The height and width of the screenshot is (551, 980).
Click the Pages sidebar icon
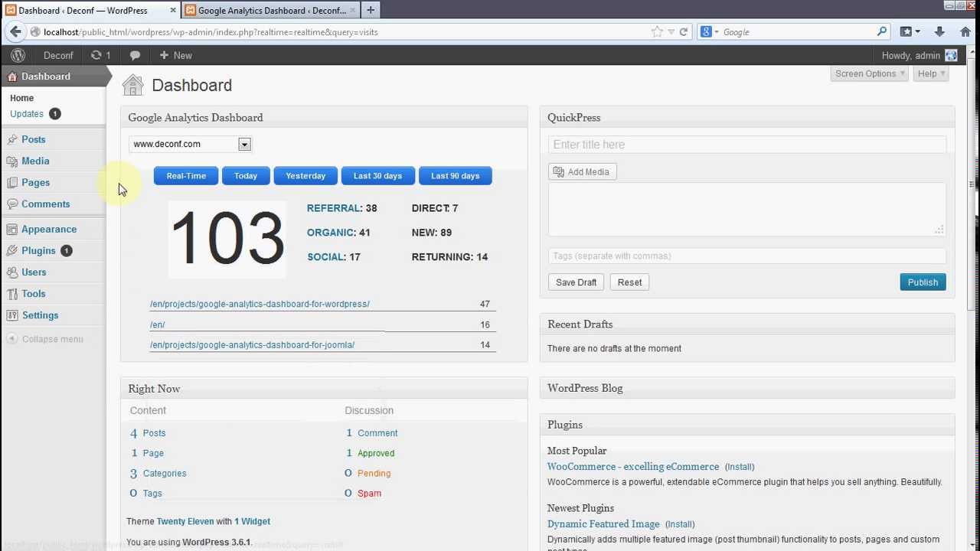[12, 182]
